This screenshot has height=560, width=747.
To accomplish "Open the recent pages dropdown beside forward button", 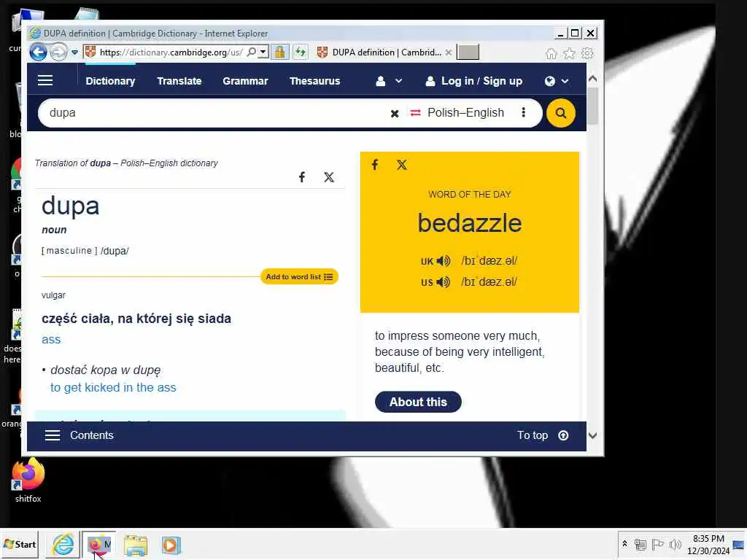I will point(75,52).
